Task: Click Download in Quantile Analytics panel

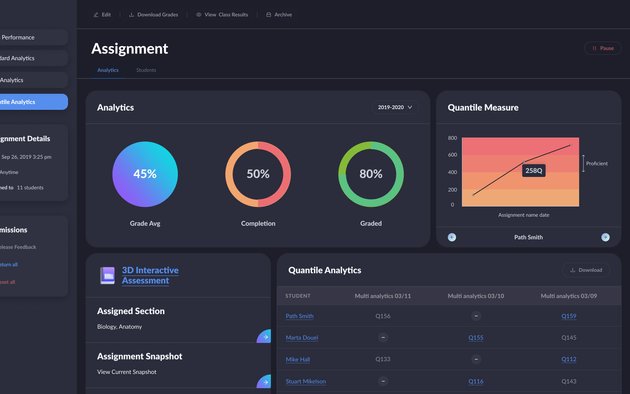Action: 586,270
